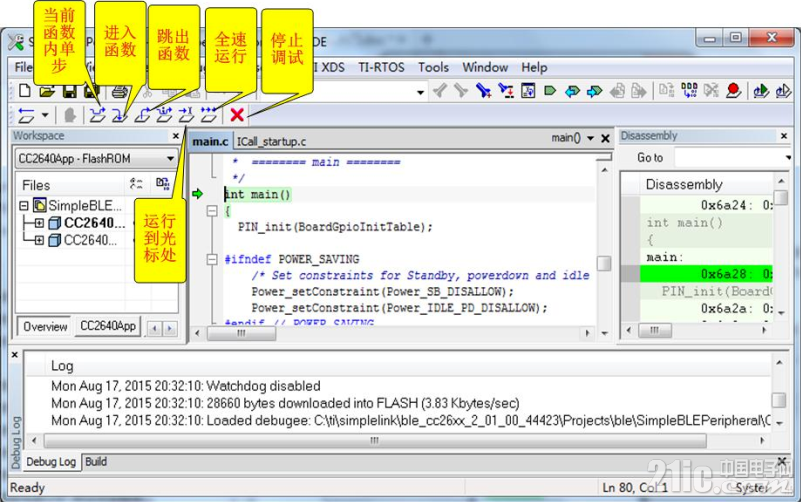The width and height of the screenshot is (801, 502).
Task: Toggle bookmark with the green tag icon
Action: click(x=550, y=91)
